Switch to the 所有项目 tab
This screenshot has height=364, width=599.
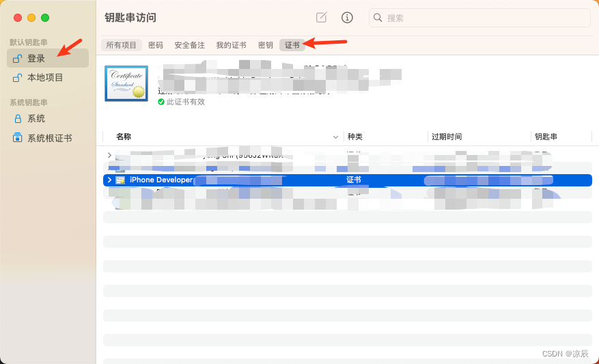(121, 45)
